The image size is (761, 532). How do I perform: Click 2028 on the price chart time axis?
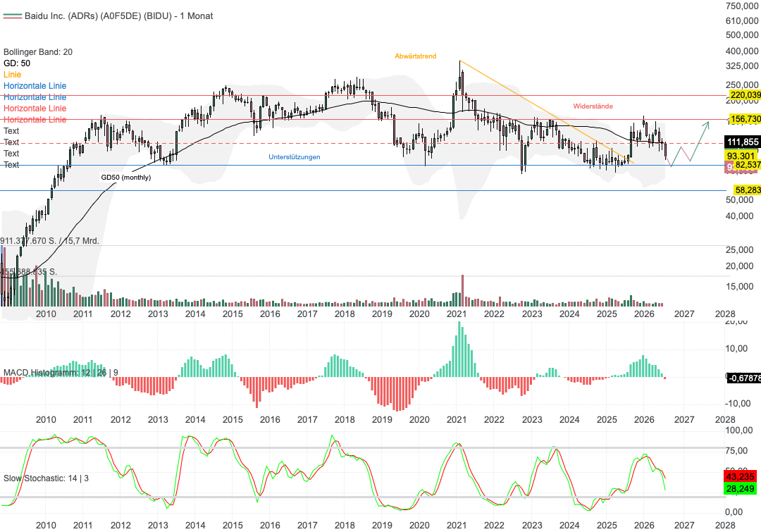click(x=725, y=314)
